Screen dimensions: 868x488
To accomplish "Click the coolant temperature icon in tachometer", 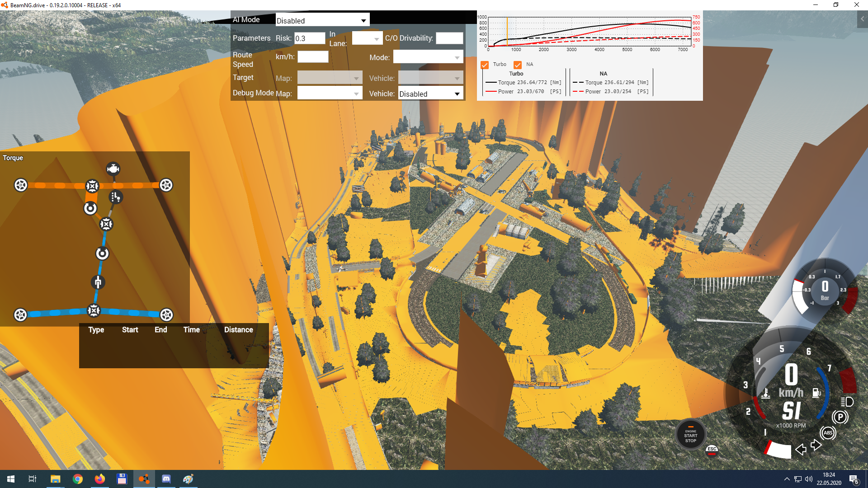I will click(765, 393).
